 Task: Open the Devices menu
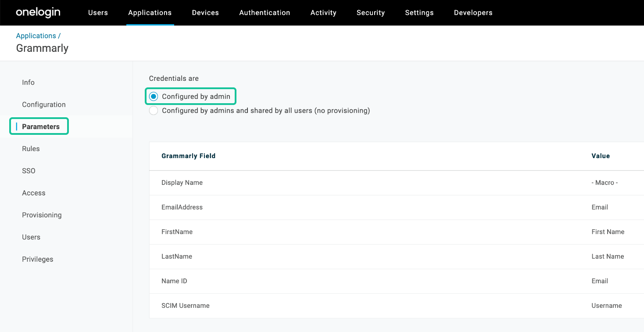[x=205, y=13]
